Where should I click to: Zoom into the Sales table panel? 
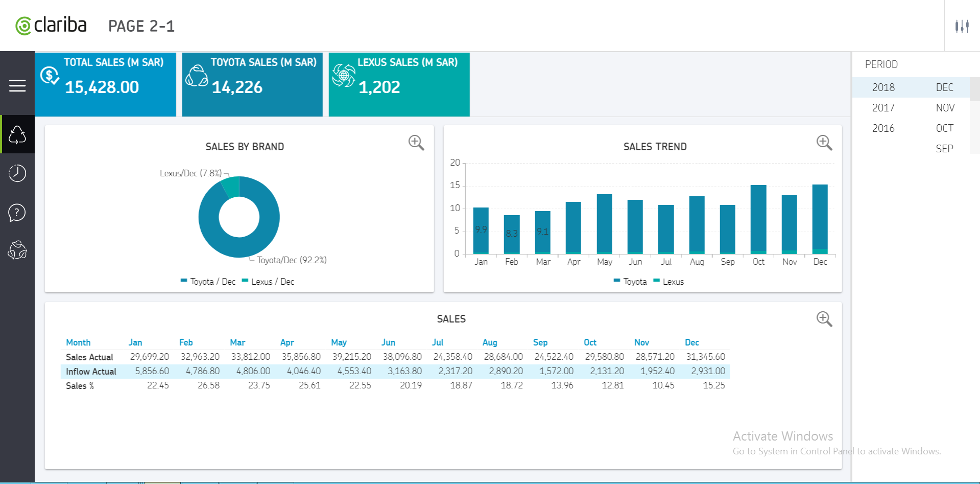tap(824, 319)
